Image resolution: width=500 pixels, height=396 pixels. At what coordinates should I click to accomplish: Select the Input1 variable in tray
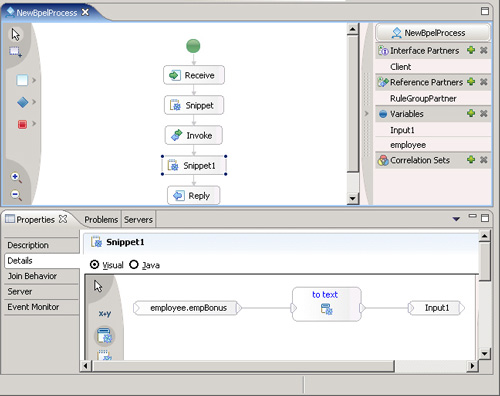433,130
